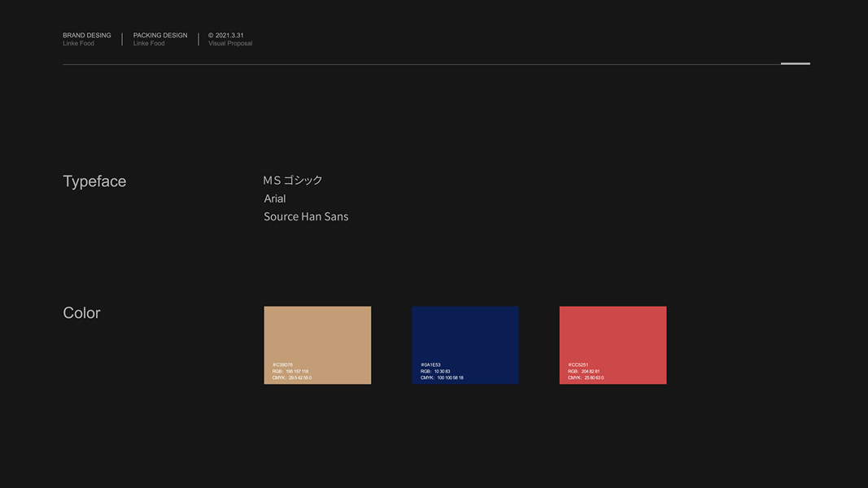Click 'Linke Food' under PACKING DESIGN
The width and height of the screenshot is (868, 488).
pos(149,43)
